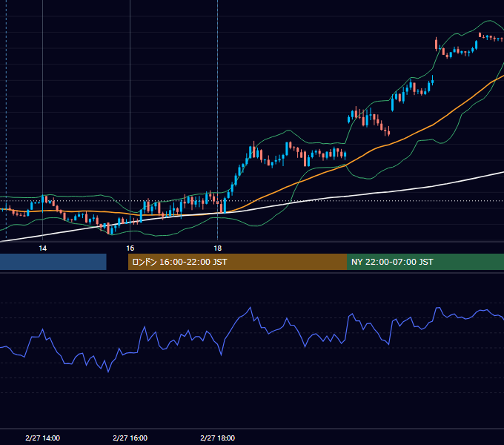Image resolution: width=504 pixels, height=445 pixels.
Task: Click the NY session bar 22:00-07:00 JST
Action: (x=425, y=262)
